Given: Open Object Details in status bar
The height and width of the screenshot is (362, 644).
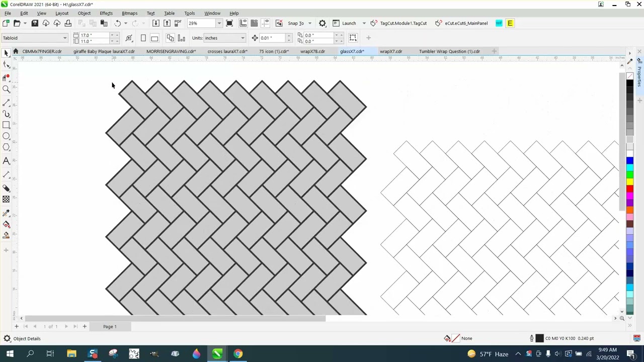Looking at the screenshot, I should click(x=22, y=338).
